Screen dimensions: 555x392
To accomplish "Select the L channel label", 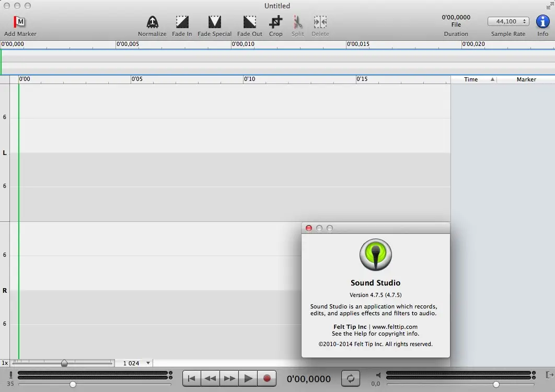I will tap(5, 153).
